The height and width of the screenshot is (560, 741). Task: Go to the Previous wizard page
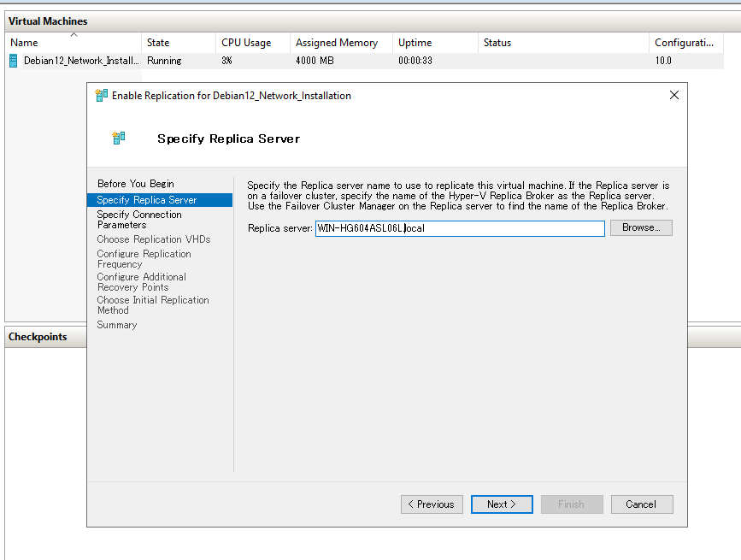click(x=432, y=504)
